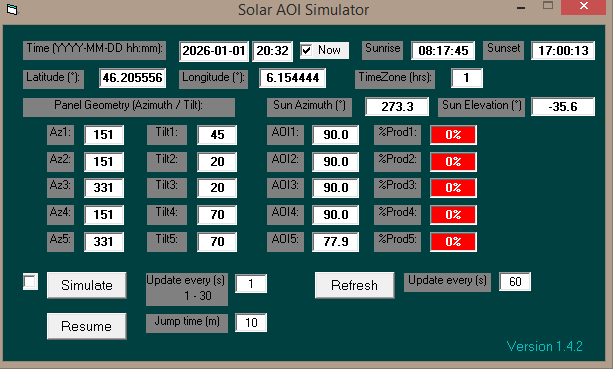Edit simulate update interval field (1-30)
This screenshot has height=369, width=613.
coord(251,283)
